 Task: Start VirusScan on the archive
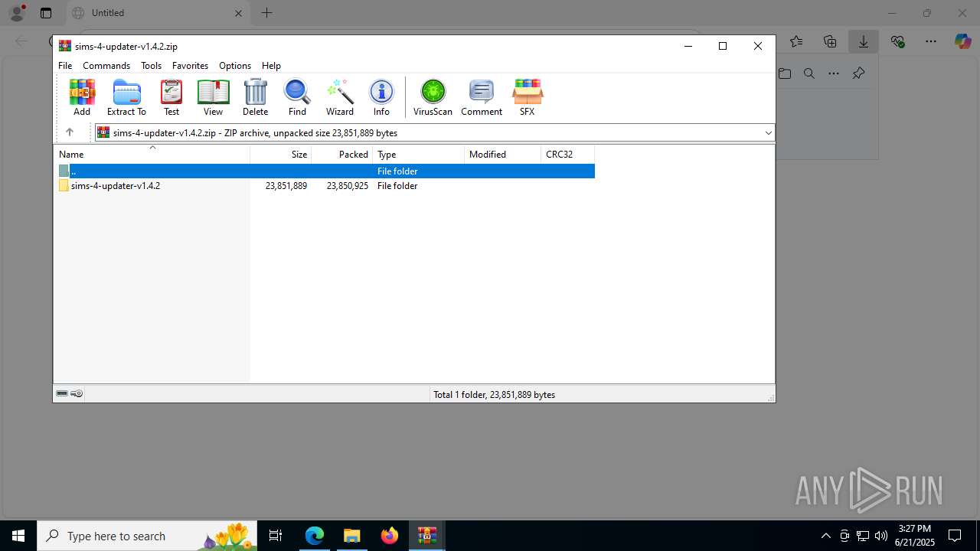433,97
